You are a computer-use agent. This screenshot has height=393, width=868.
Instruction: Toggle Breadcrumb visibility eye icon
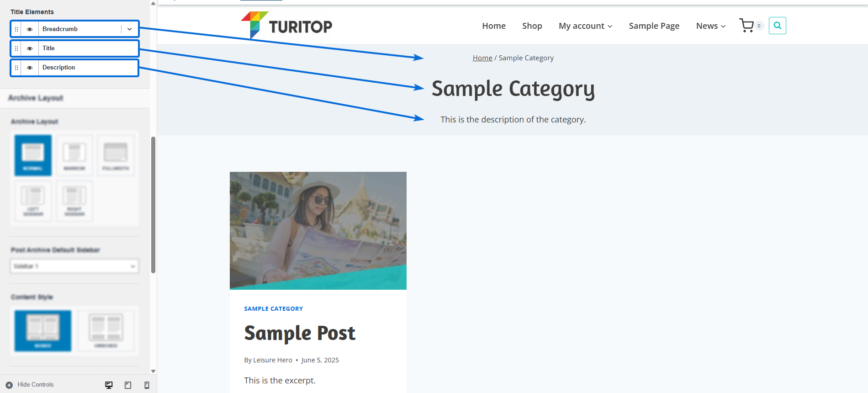(x=30, y=29)
